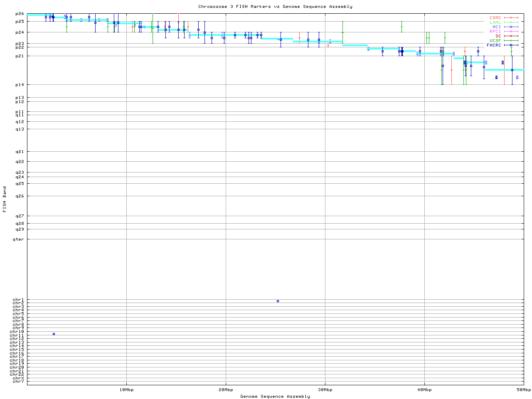The height and width of the screenshot is (399, 532).
Task: Click the chart title text
Action: click(275, 7)
